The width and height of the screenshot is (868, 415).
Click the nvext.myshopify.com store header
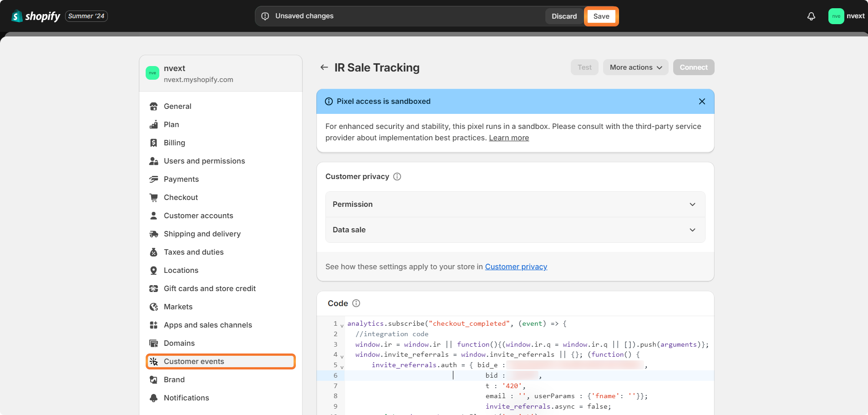pos(221,73)
